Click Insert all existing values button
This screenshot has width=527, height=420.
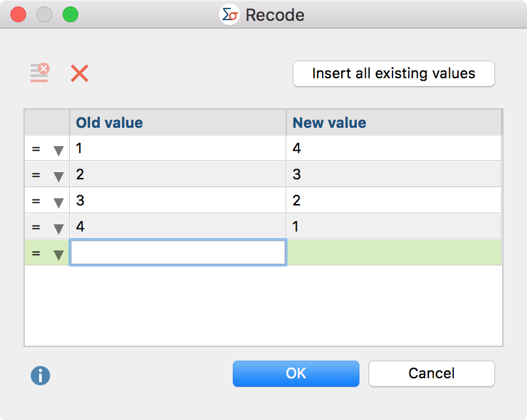pyautogui.click(x=393, y=73)
